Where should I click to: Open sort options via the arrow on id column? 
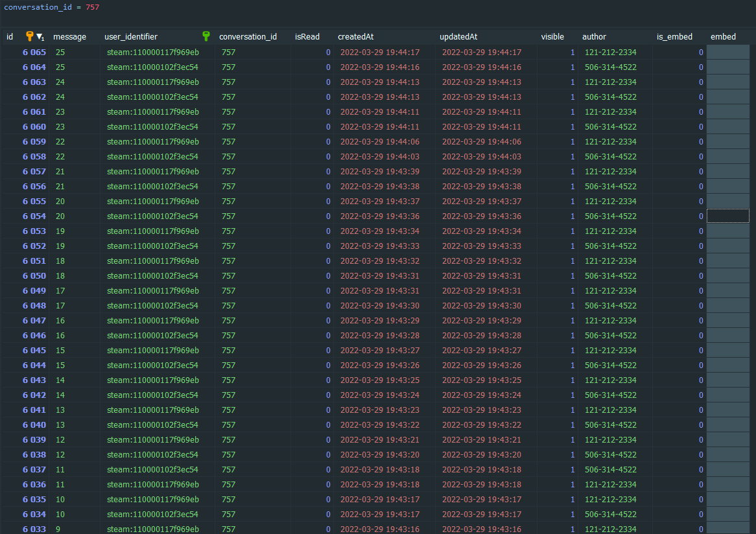pyautogui.click(x=39, y=37)
